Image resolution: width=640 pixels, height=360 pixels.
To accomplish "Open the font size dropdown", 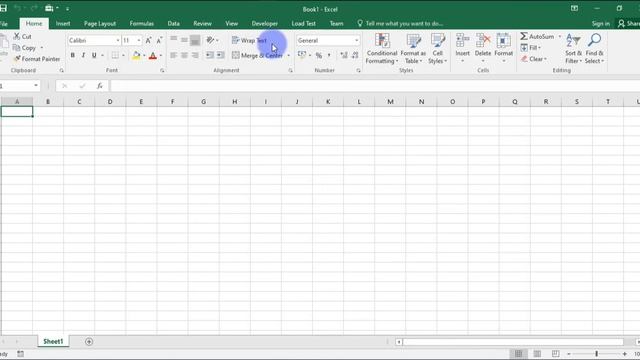I will [139, 40].
